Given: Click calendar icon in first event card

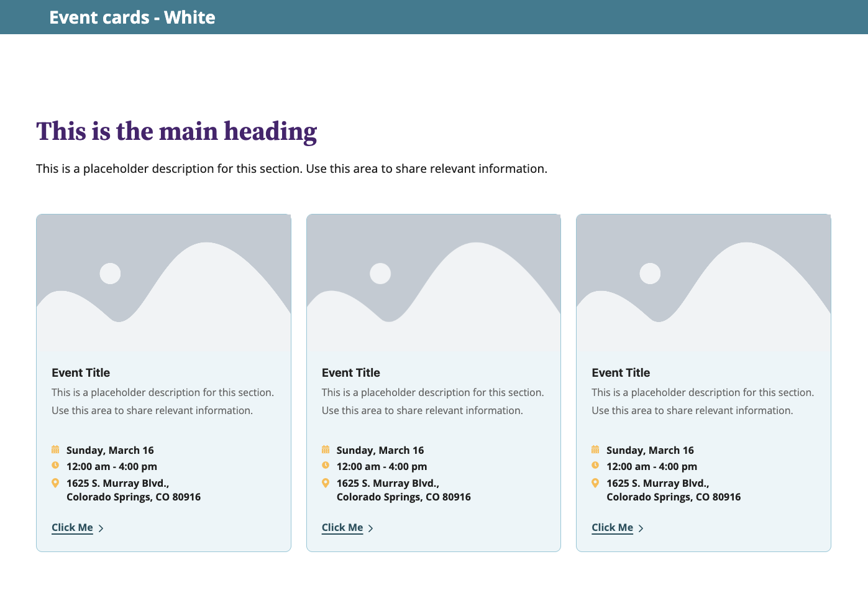Looking at the screenshot, I should tap(55, 449).
